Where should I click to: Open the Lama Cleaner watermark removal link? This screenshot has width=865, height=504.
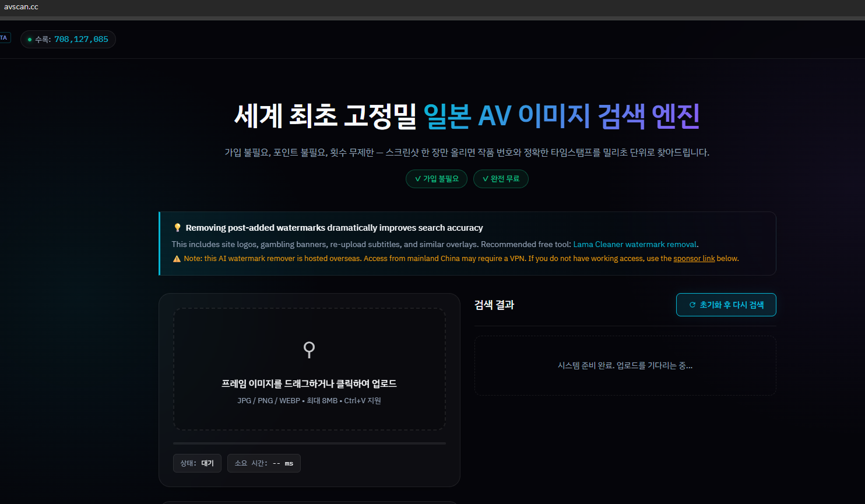click(x=635, y=244)
